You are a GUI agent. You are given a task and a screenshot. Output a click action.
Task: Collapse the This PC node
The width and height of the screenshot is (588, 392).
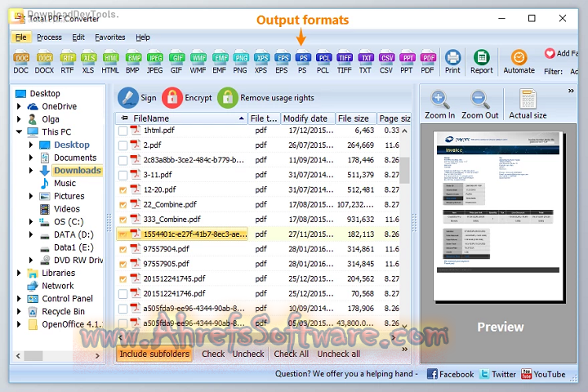(19, 131)
